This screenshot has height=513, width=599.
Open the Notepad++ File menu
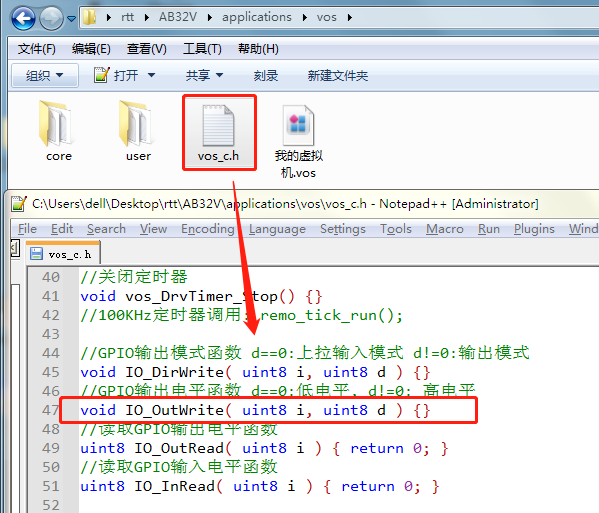click(x=27, y=229)
